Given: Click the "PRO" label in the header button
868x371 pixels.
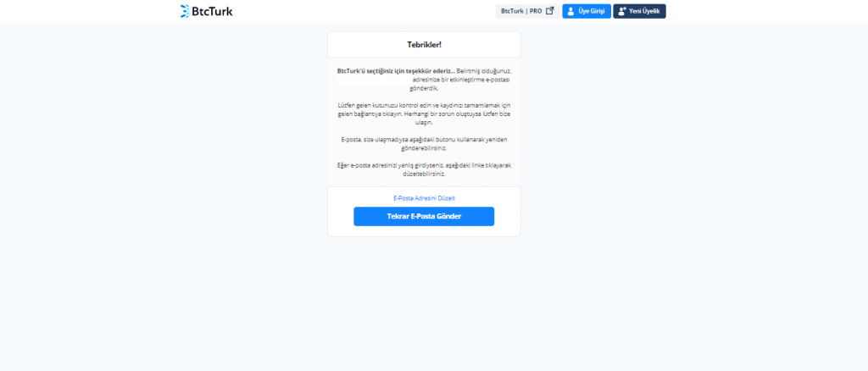Looking at the screenshot, I should point(536,11).
